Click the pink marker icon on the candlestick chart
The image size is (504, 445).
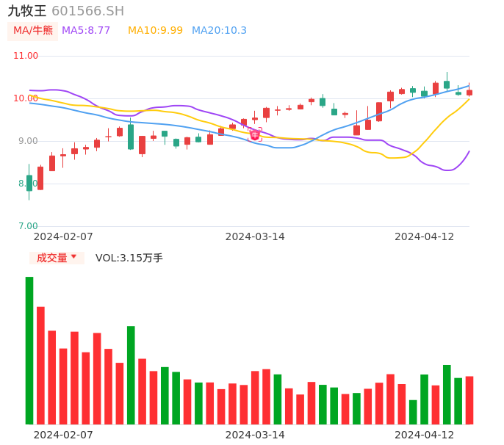(255, 134)
